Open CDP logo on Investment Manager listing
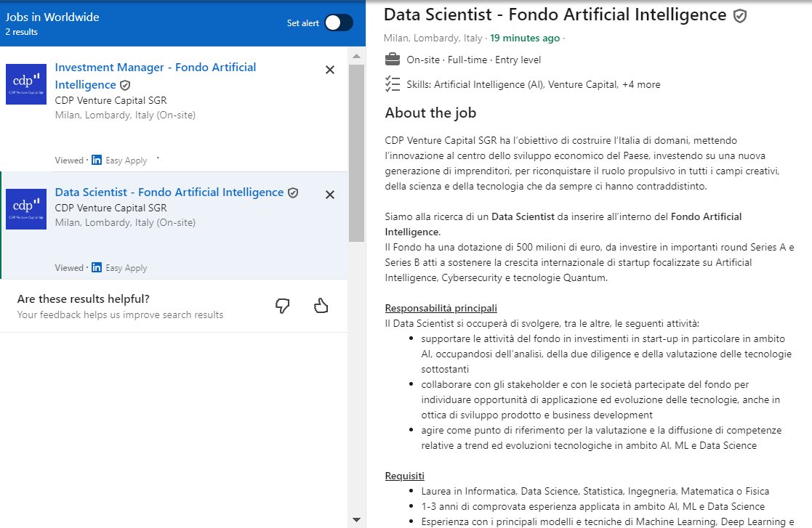 point(26,84)
